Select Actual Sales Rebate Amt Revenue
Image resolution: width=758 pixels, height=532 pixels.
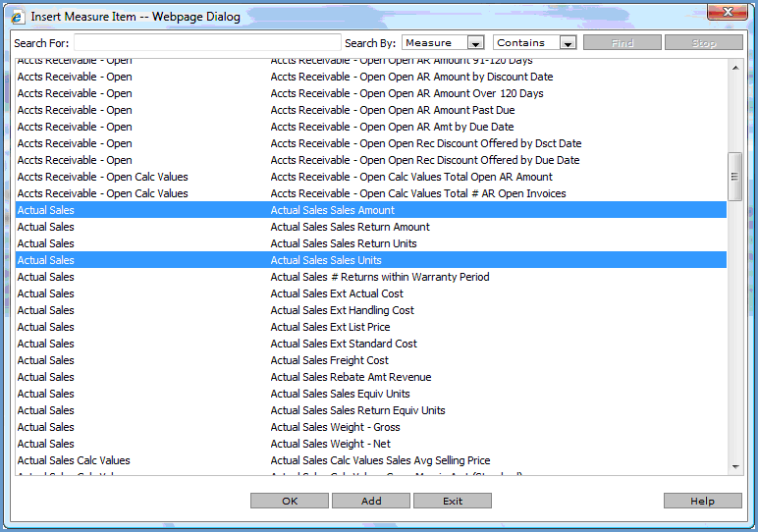tap(351, 377)
